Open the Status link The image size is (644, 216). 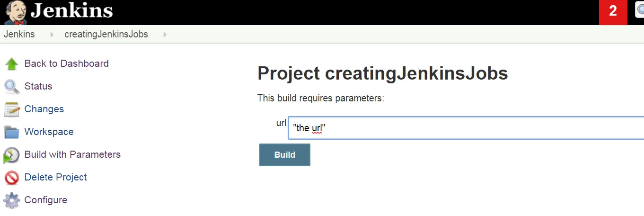[x=38, y=86]
